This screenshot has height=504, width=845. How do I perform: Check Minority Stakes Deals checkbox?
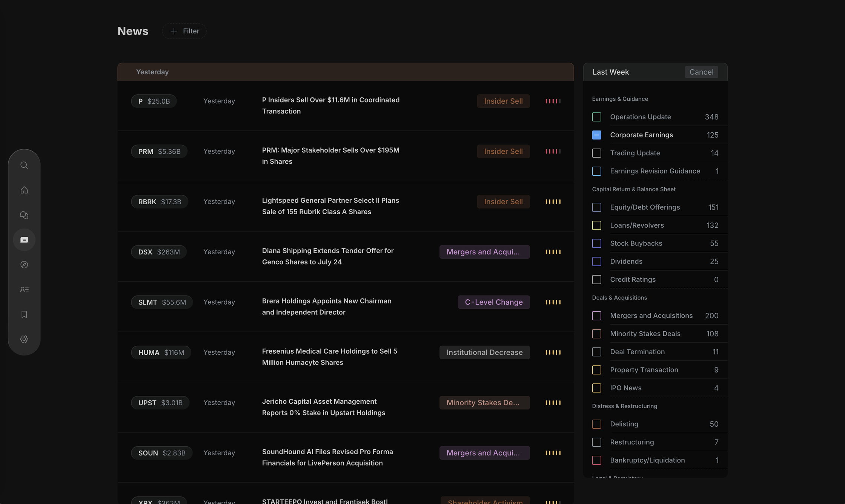point(596,334)
